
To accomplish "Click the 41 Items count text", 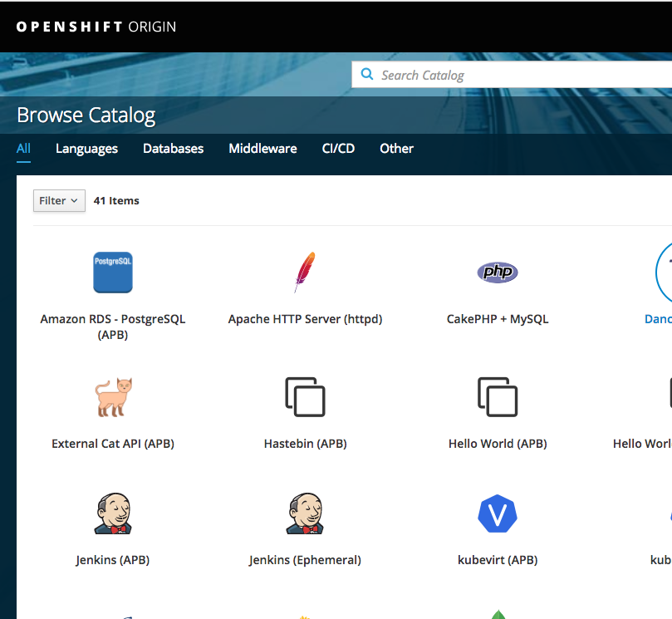I will [x=116, y=200].
